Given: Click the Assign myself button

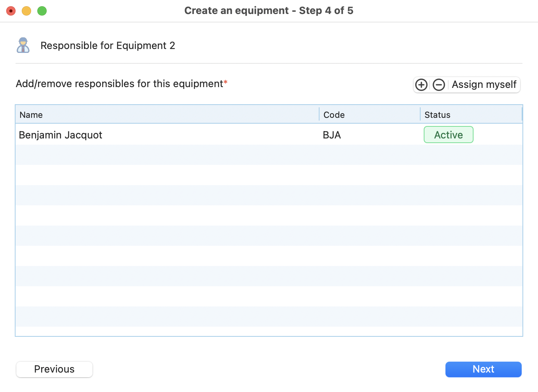Looking at the screenshot, I should (x=484, y=85).
